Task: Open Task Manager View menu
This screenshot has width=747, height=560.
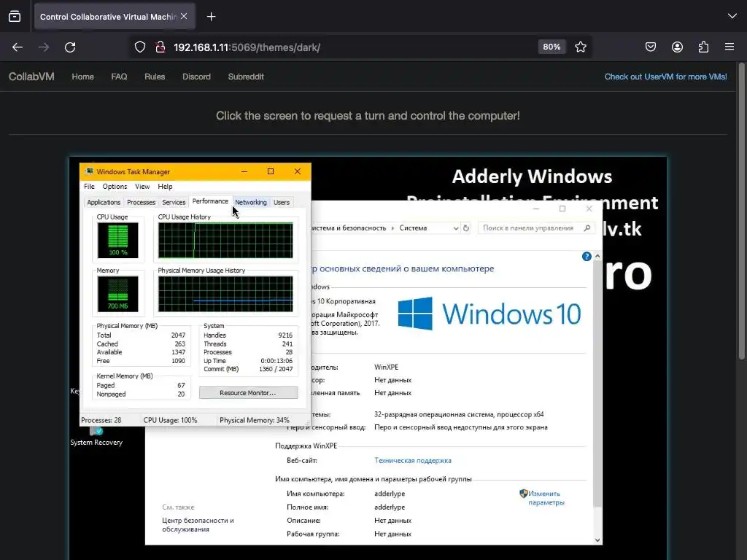Action: click(x=142, y=186)
